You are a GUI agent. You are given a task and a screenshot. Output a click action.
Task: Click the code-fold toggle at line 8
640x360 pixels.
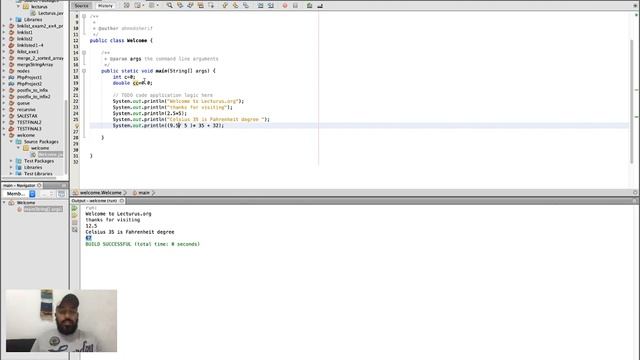84,16
